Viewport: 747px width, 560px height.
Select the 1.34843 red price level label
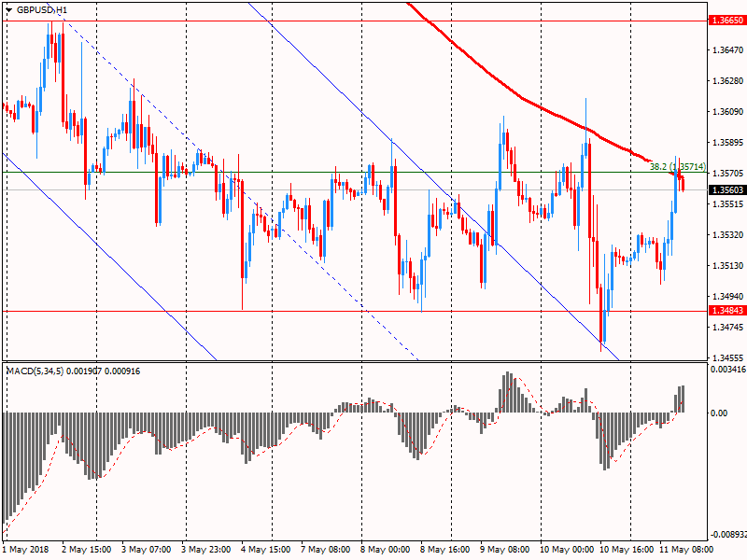click(x=727, y=311)
